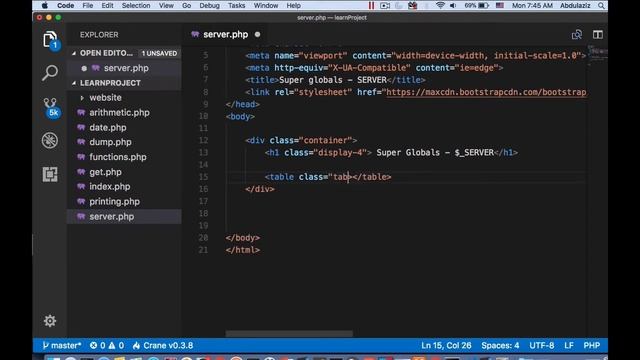The image size is (640, 360).
Task: Open the Extensions view
Action: coord(50,175)
